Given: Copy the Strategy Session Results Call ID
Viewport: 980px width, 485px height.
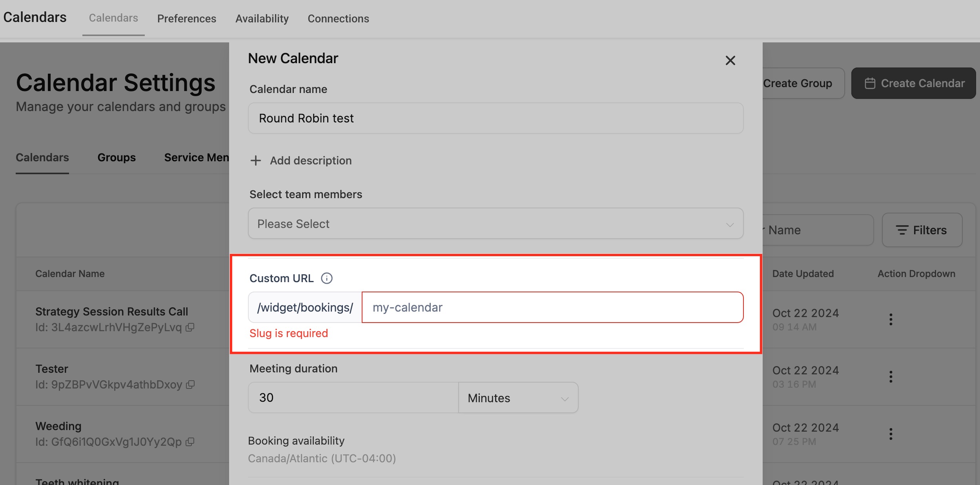Looking at the screenshot, I should 190,327.
